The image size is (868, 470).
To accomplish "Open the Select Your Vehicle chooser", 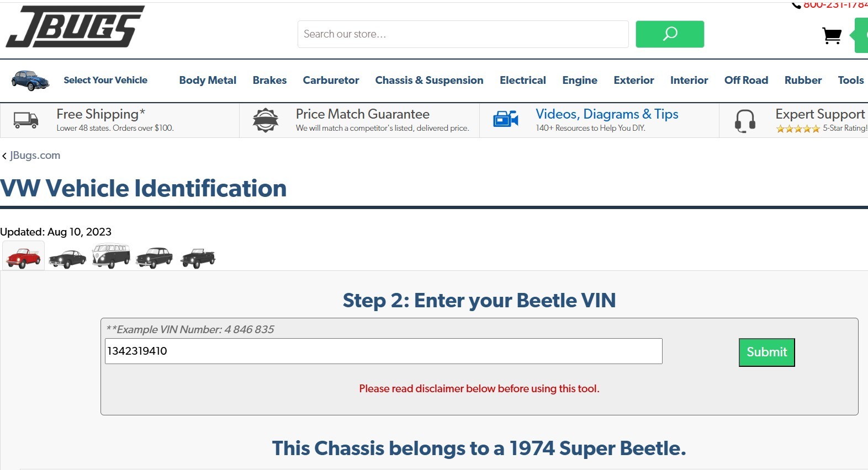I will tap(105, 80).
